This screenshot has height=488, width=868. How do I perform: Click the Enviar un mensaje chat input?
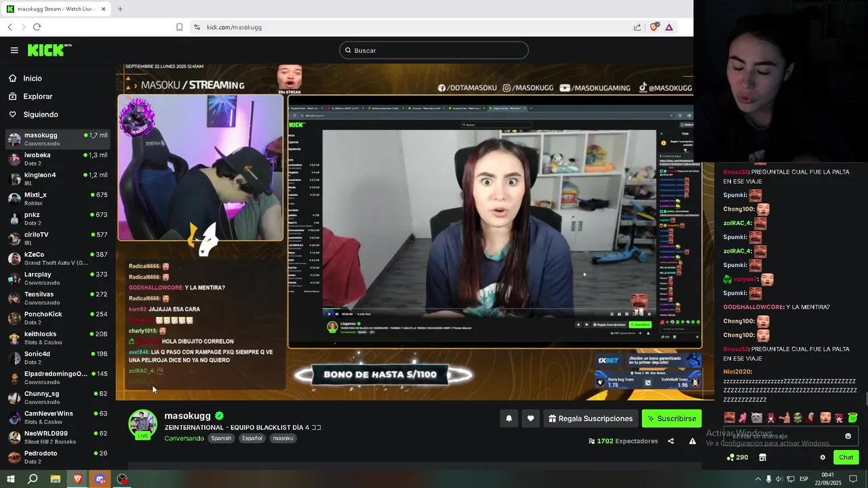(791, 436)
